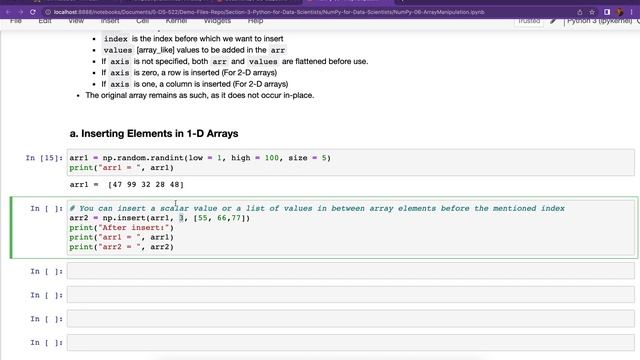Image resolution: width=640 pixels, height=360 pixels.
Task: Bookmark this page with the star icon
Action: pyautogui.click(x=592, y=12)
